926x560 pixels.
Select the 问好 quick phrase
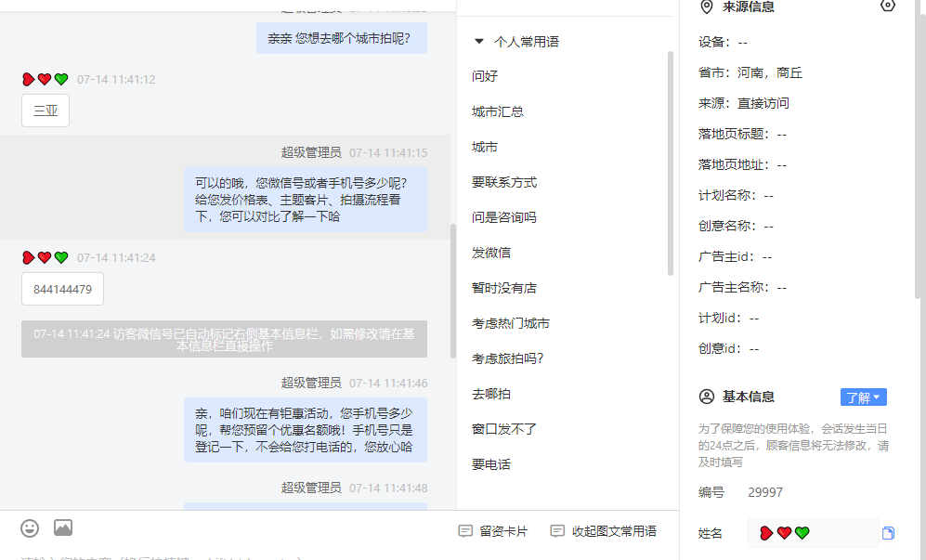(485, 76)
